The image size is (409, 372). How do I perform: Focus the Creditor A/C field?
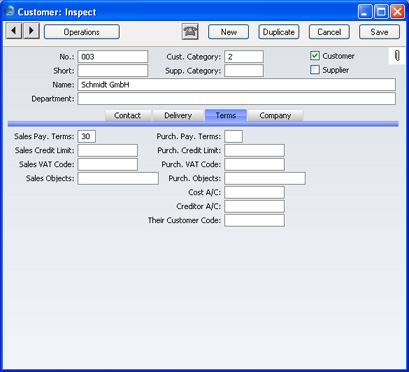click(254, 206)
